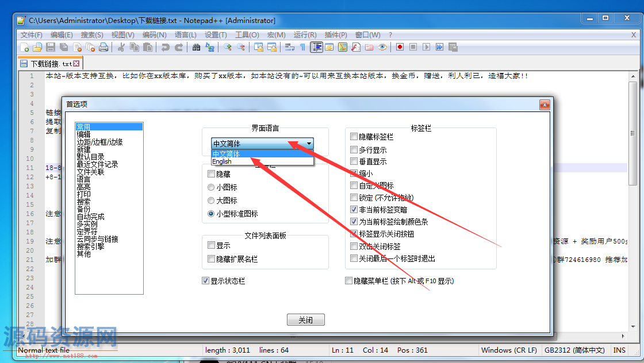Redo the action with the toolbar arrow
The image size is (644, 363).
(179, 47)
